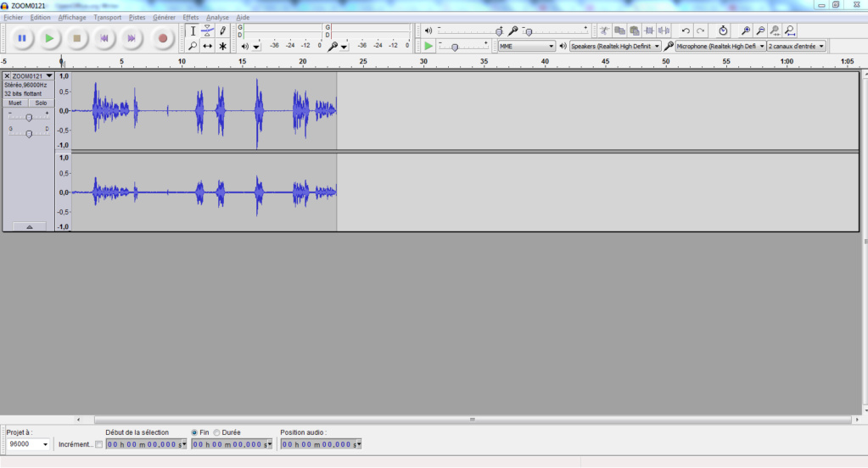
Task: Open the Edition menu
Action: click(x=40, y=18)
